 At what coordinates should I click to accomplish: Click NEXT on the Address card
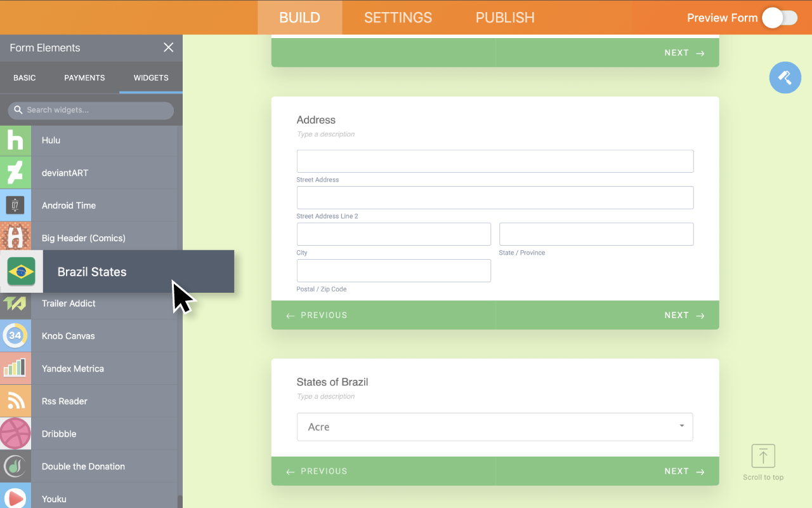coord(684,315)
